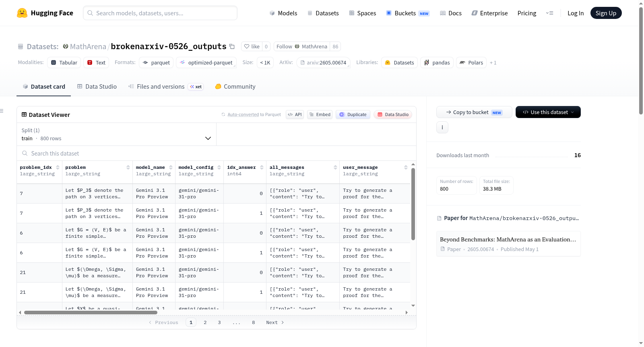Click the table vertical scrollbar thumb

(413, 204)
